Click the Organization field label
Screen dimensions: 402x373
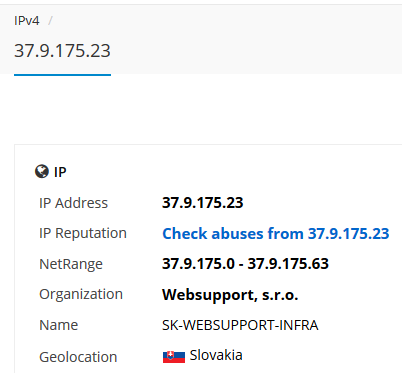pyautogui.click(x=81, y=295)
